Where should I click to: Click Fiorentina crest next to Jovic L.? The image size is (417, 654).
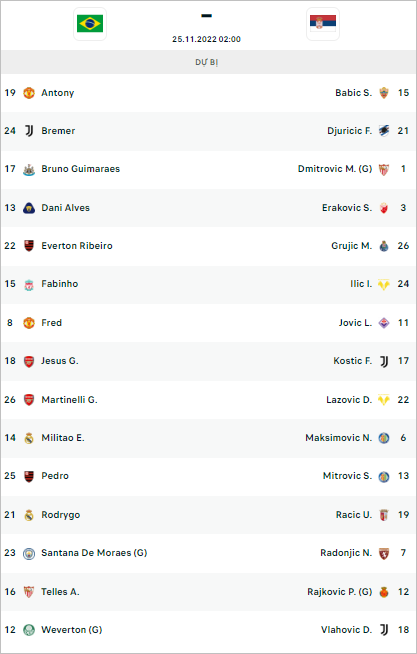pos(384,322)
